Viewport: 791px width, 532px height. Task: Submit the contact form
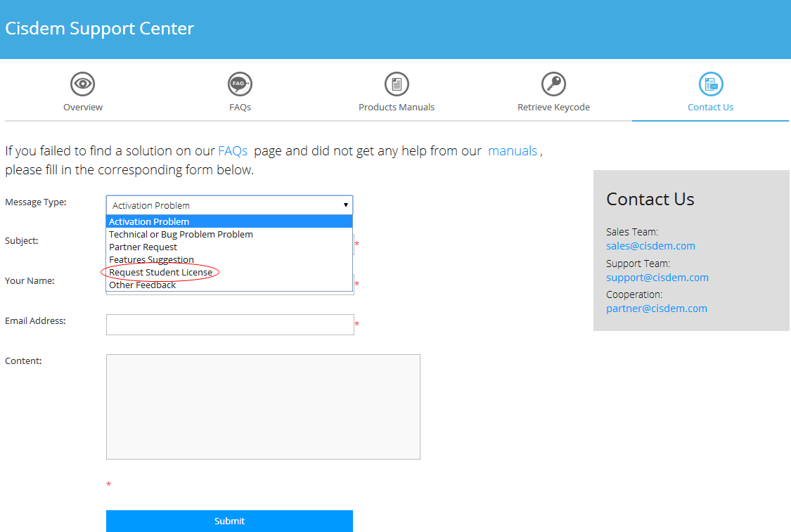pyautogui.click(x=229, y=521)
